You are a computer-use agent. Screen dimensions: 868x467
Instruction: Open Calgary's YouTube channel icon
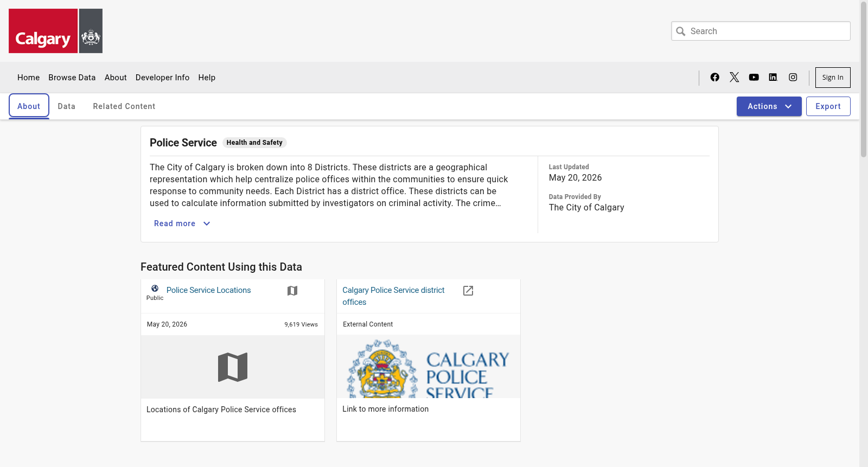coord(754,78)
